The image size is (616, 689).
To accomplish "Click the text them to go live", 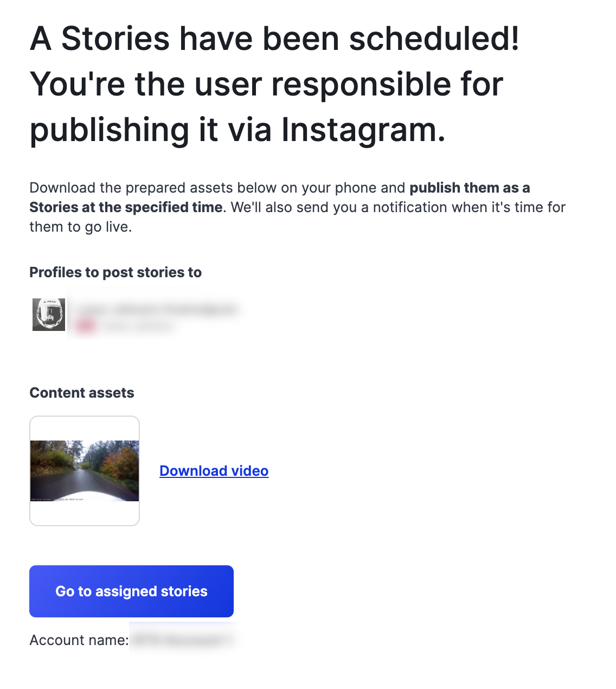I will [x=81, y=227].
